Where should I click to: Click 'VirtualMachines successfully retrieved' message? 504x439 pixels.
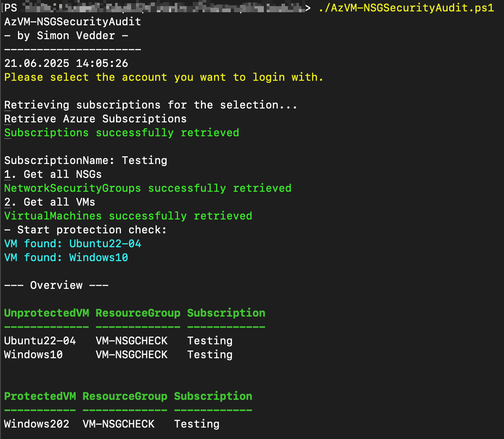click(128, 216)
